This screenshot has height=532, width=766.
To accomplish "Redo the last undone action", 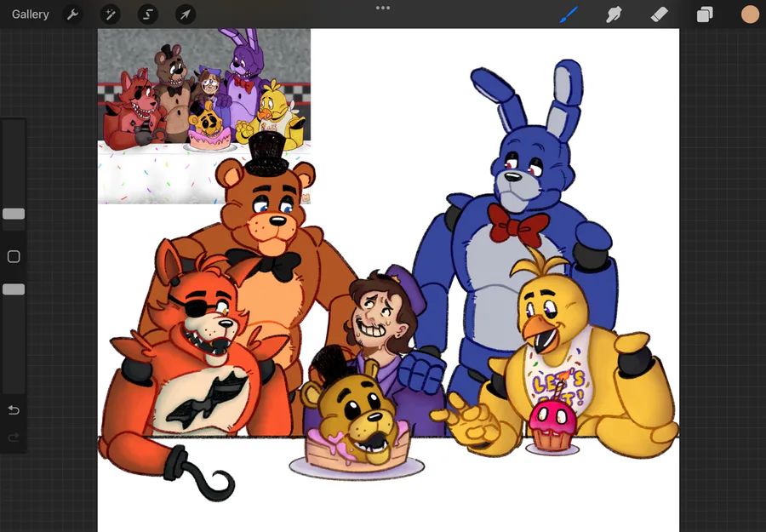I will [14, 437].
